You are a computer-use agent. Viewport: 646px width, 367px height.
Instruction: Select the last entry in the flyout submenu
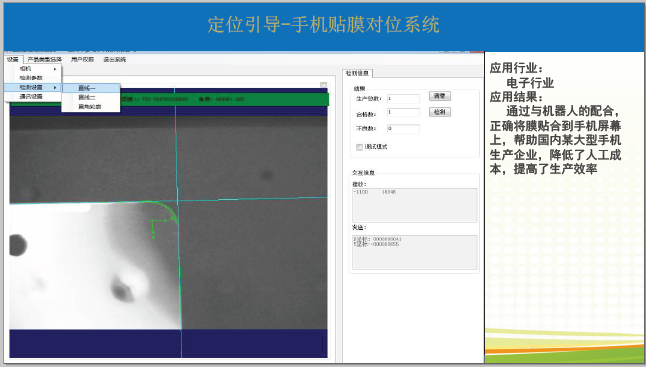coord(91,106)
